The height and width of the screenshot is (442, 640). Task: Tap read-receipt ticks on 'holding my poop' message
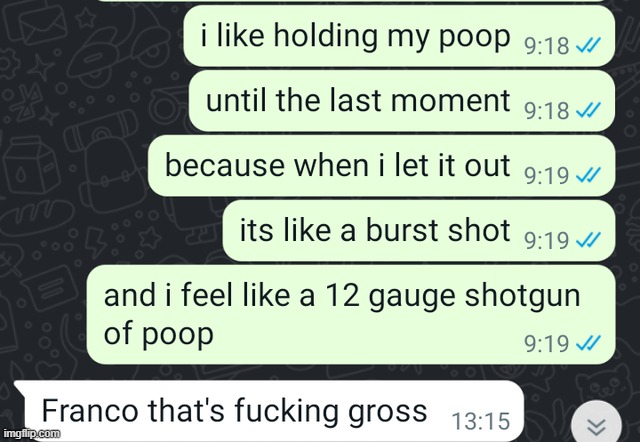(588, 45)
